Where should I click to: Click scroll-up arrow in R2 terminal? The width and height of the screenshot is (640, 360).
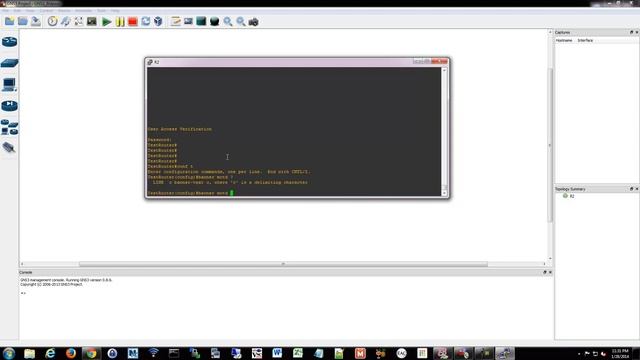point(444,71)
